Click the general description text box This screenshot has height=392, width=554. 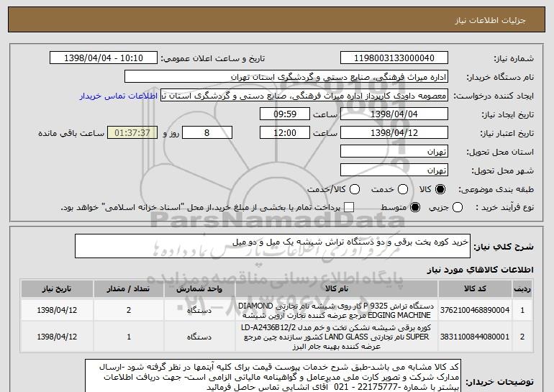[x=273, y=246]
